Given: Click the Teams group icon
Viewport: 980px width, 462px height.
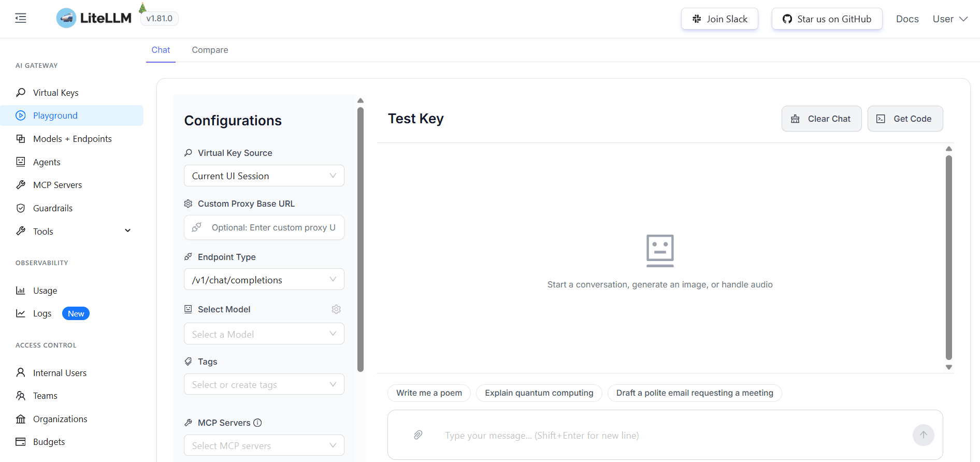Looking at the screenshot, I should (21, 396).
